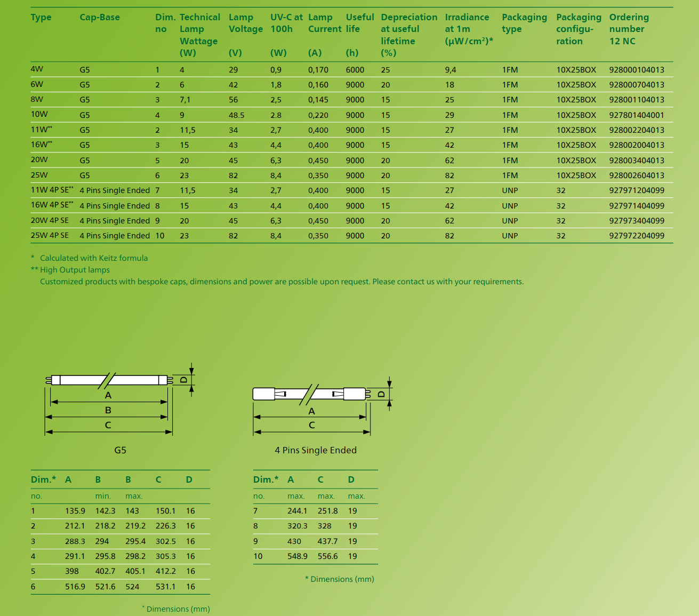Select the "Ordering number 12 NC" column header
This screenshot has width=699, height=616.
(629, 29)
